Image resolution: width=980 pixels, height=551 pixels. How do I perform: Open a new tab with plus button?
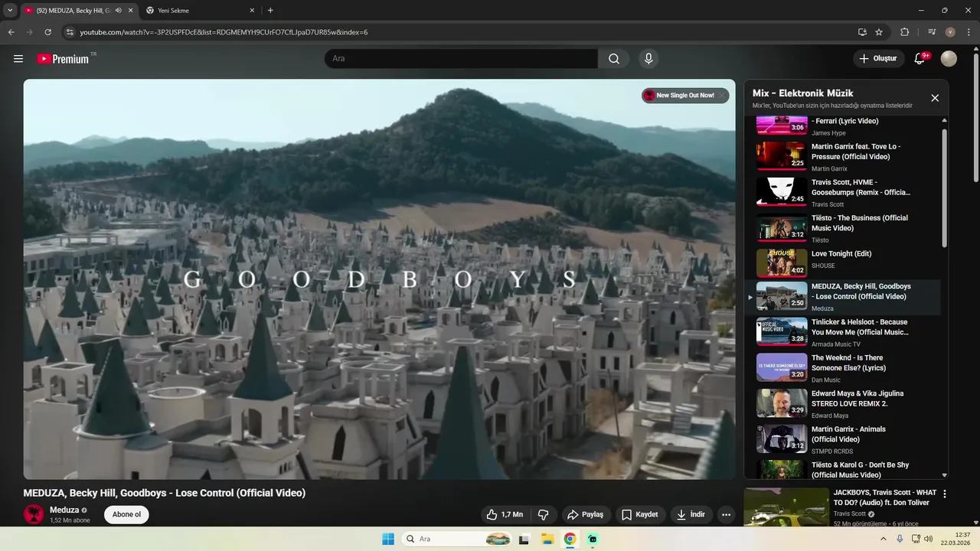point(270,11)
